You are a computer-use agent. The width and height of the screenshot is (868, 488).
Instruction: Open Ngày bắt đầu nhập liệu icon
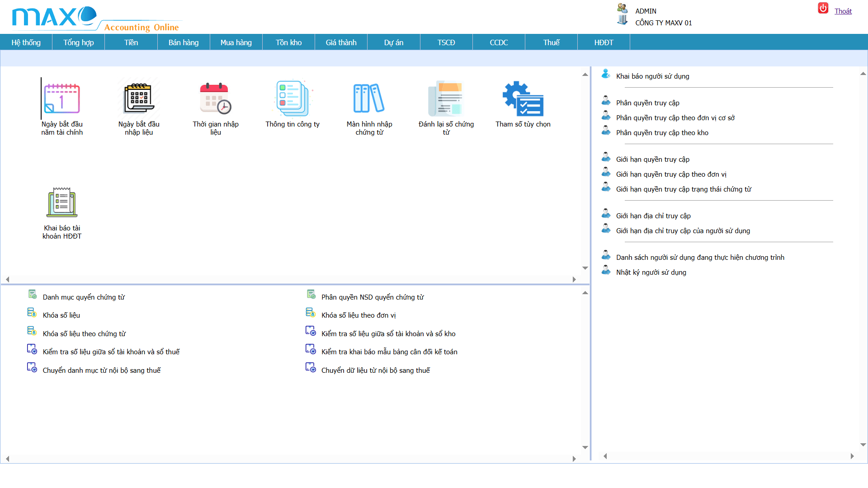[139, 99]
